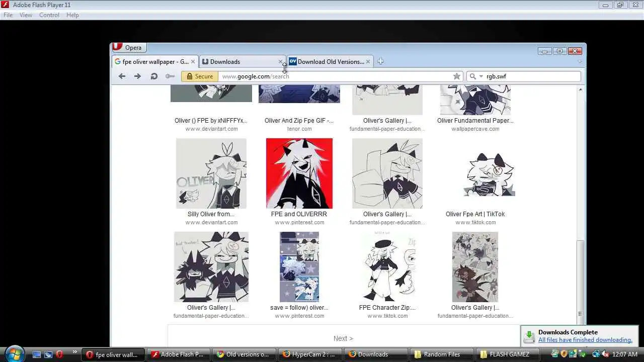Reload the page with the refresh icon

154,76
